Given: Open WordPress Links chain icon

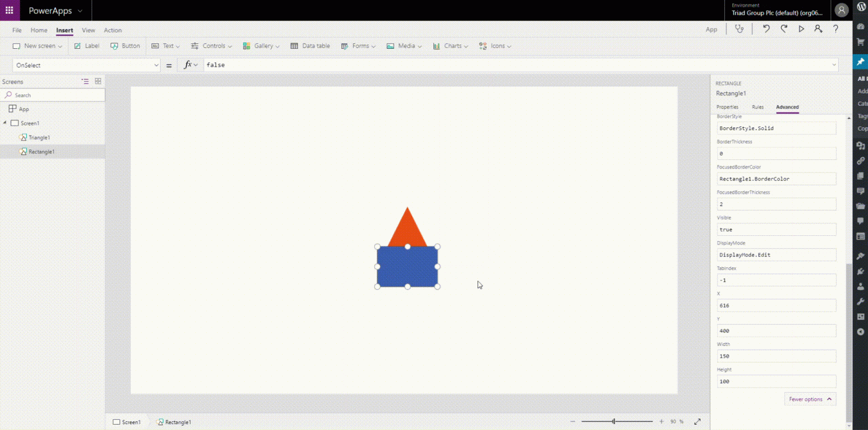Looking at the screenshot, I should 860,161.
